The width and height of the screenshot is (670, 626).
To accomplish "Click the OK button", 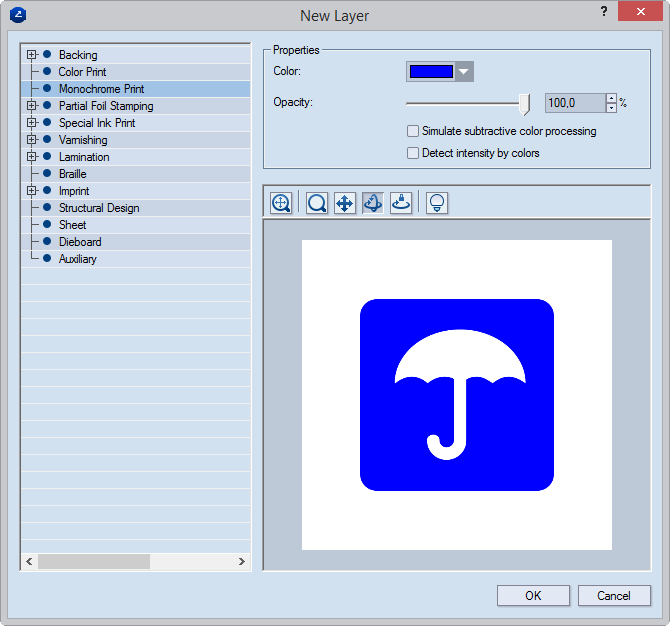I will (x=533, y=595).
